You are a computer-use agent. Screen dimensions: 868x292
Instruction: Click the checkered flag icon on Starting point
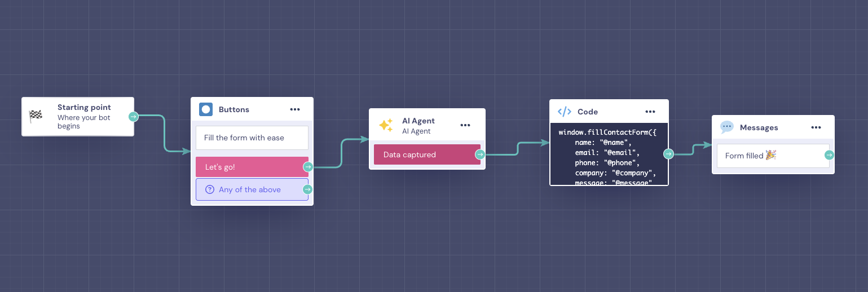point(36,116)
